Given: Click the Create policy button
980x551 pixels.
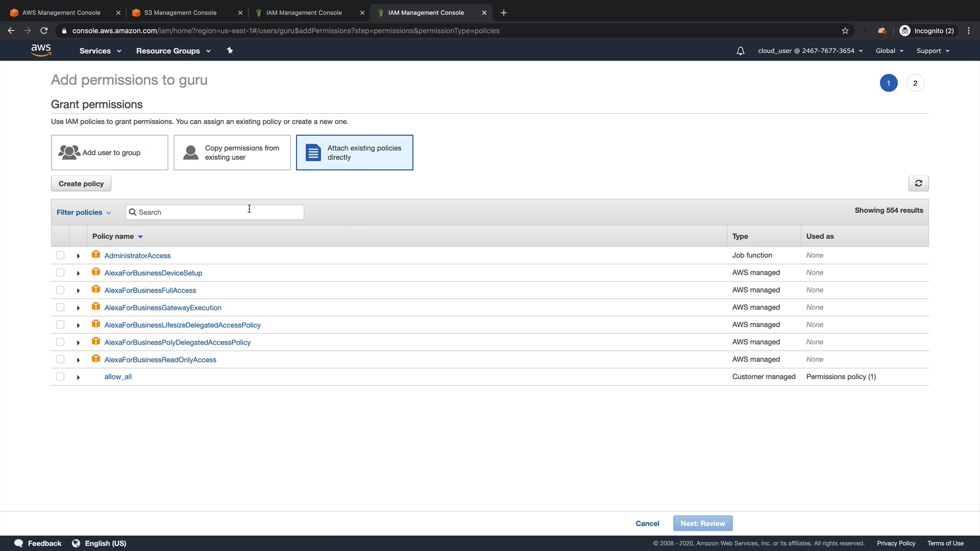Looking at the screenshot, I should click(x=81, y=184).
